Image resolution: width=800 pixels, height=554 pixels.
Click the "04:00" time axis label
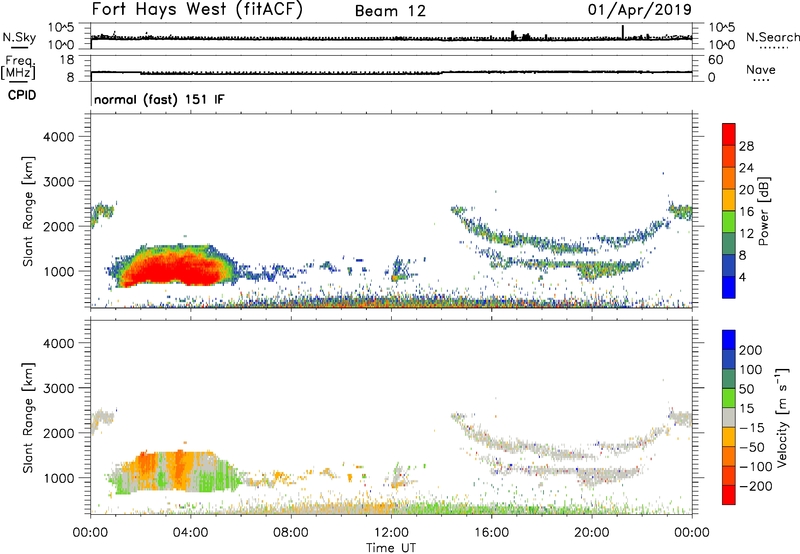(x=191, y=533)
